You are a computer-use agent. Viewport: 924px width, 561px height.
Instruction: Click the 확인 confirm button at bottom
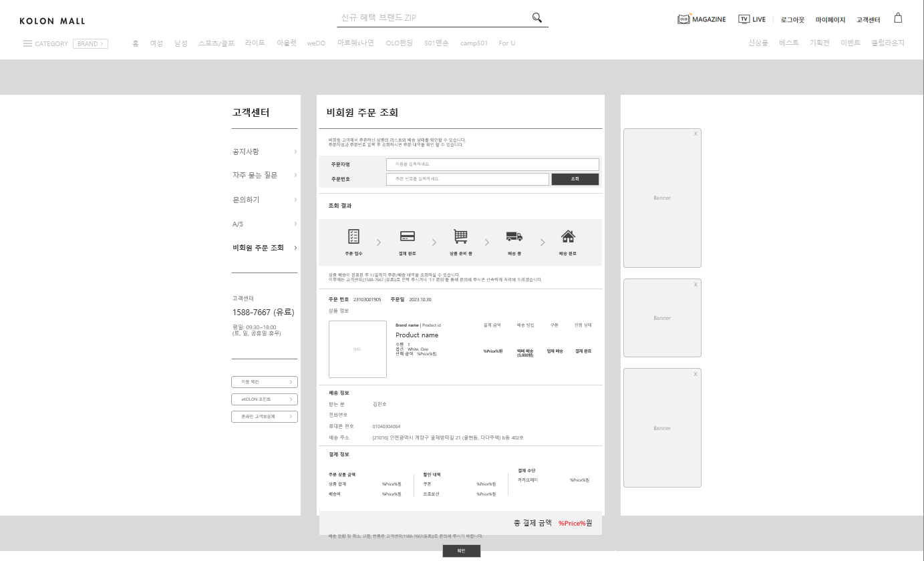[x=461, y=551]
